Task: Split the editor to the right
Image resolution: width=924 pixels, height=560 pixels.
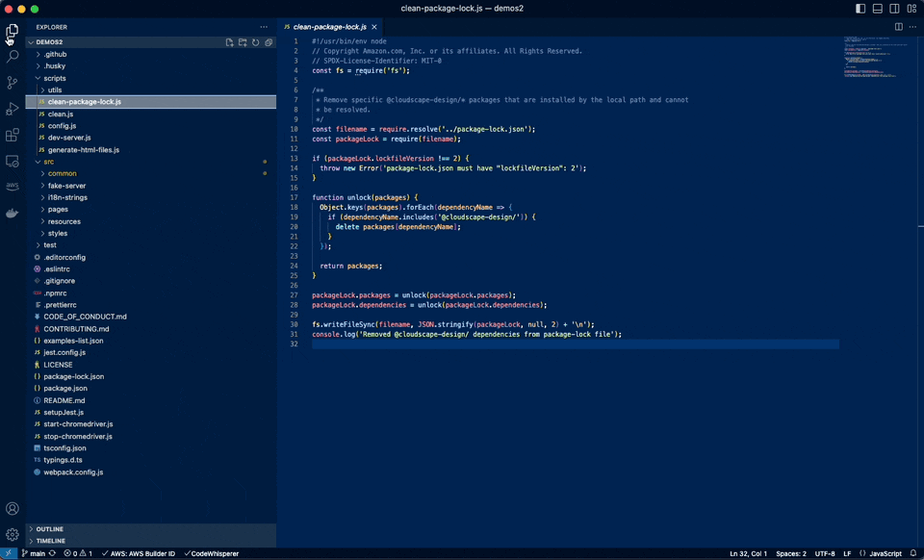Action: pos(899,27)
